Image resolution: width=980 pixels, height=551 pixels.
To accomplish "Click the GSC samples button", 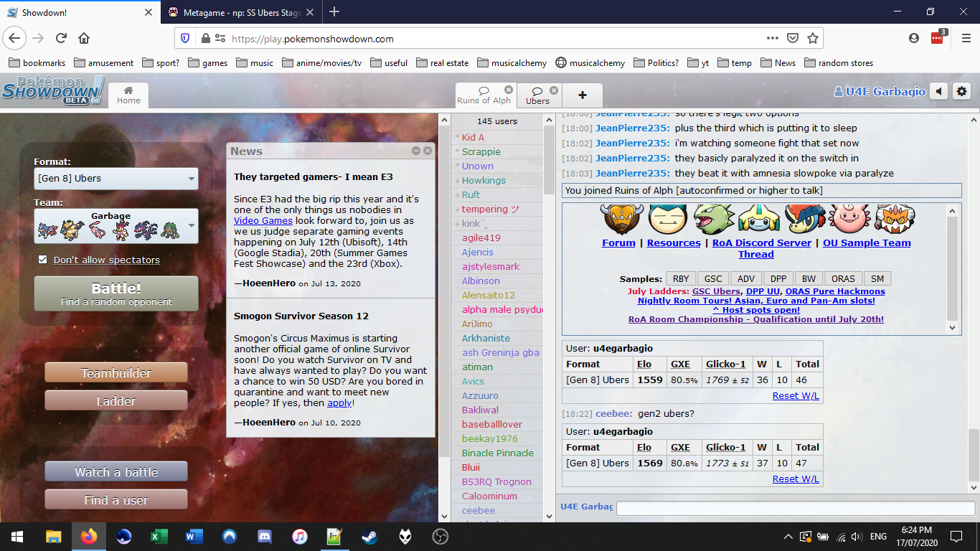I will (712, 279).
